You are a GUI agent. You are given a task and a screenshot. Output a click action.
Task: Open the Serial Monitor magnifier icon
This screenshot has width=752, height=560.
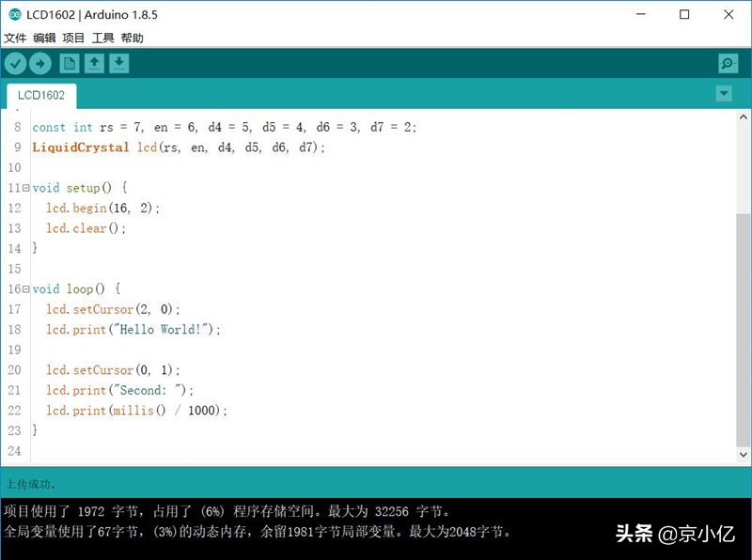click(x=727, y=63)
